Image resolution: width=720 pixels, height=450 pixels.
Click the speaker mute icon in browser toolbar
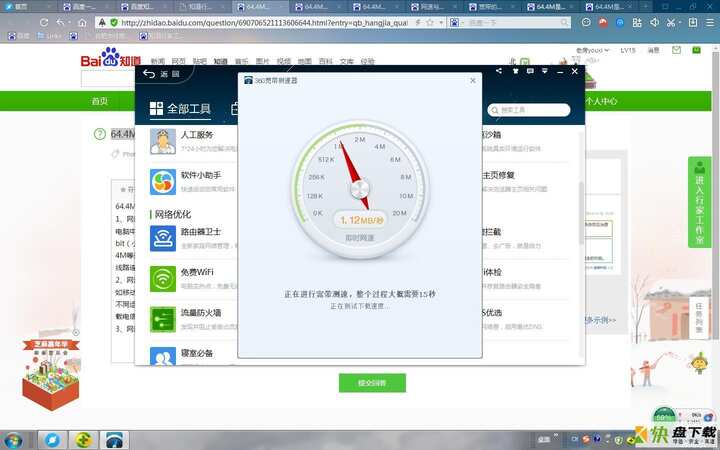tap(655, 22)
